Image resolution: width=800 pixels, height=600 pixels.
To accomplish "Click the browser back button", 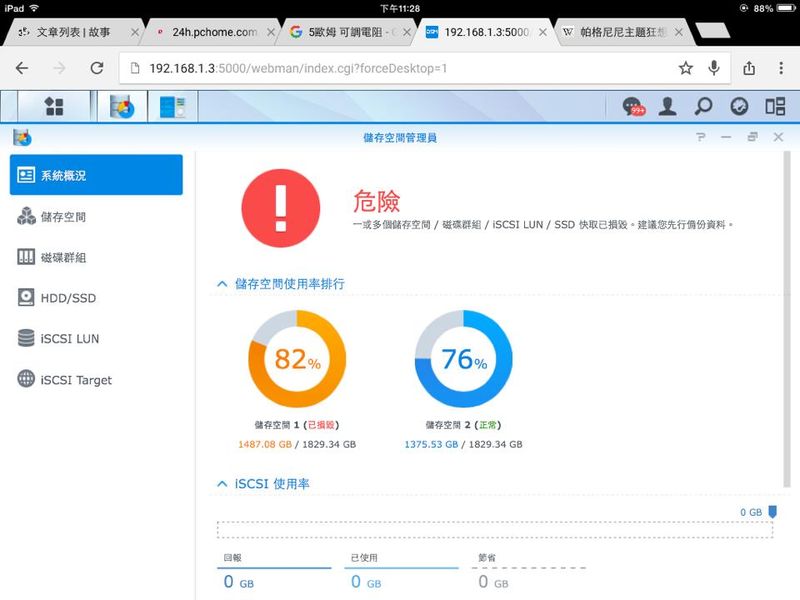I will point(22,68).
